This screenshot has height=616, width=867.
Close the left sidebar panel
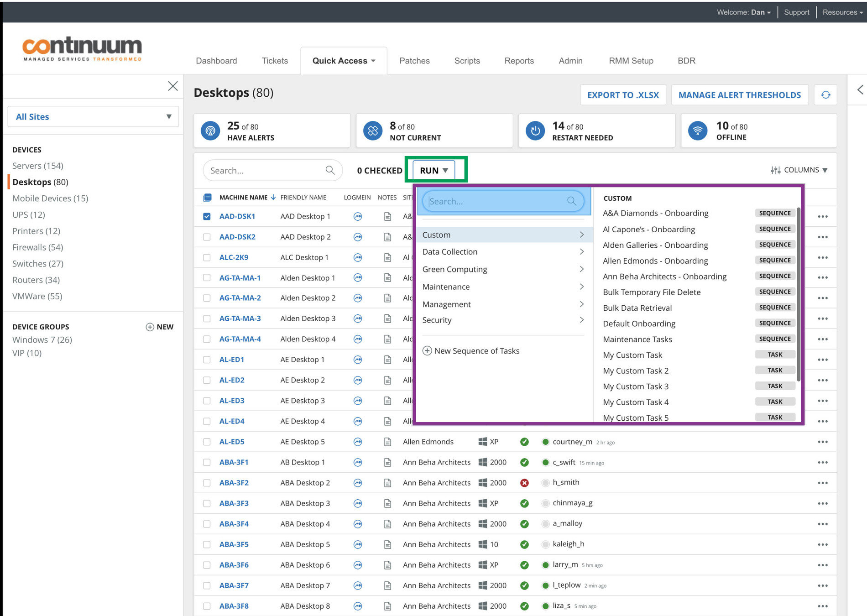[x=172, y=86]
